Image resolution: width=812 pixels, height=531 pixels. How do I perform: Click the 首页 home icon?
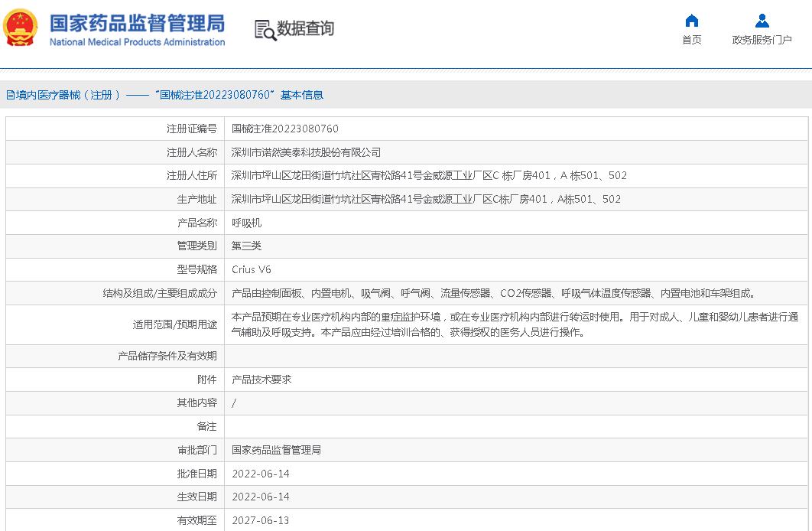(x=691, y=21)
